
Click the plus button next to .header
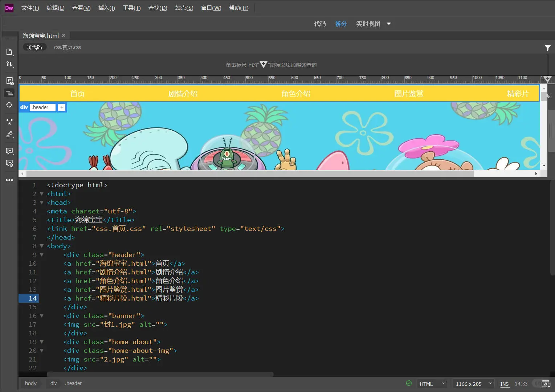(x=62, y=107)
